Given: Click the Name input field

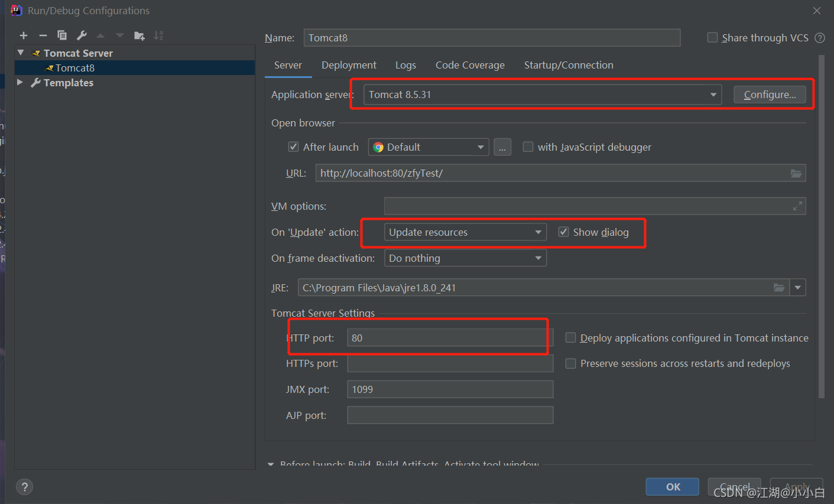Looking at the screenshot, I should tap(492, 38).
